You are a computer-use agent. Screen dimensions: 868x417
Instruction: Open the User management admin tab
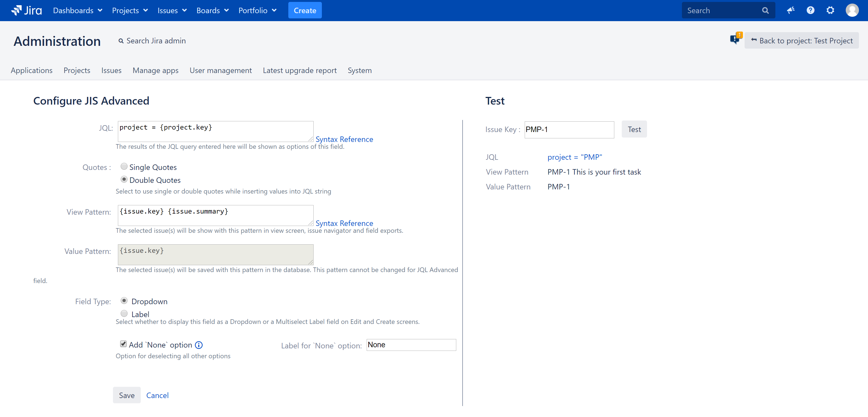pyautogui.click(x=220, y=70)
